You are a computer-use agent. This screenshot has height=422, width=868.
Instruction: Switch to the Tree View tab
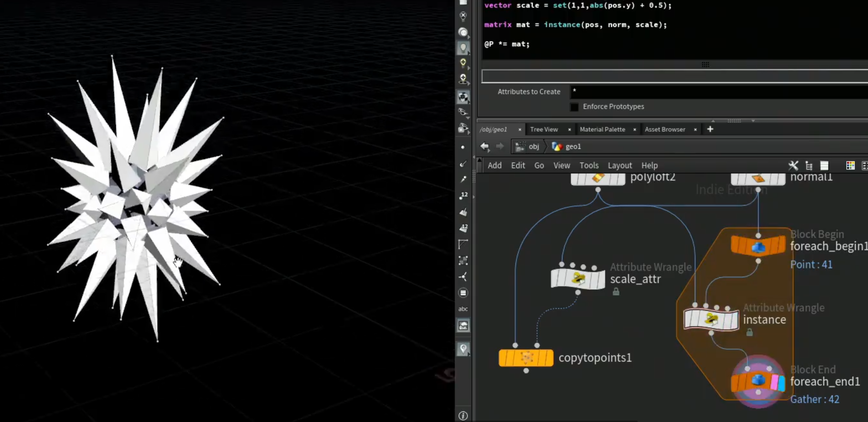coord(544,129)
